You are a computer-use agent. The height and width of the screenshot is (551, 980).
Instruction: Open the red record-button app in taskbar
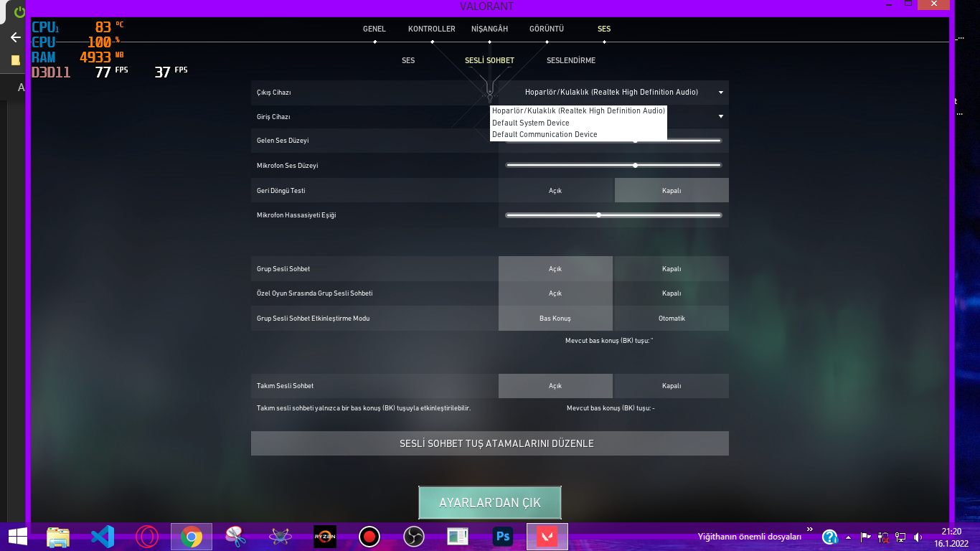369,536
